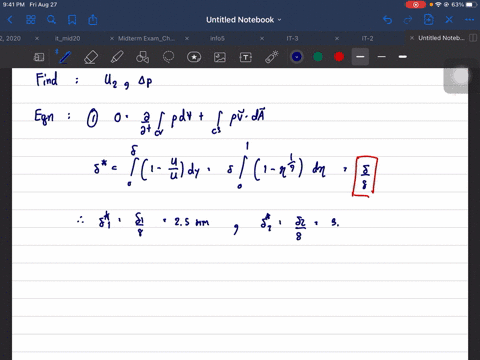480x360 pixels.
Task: Choose the dark blue pen color
Action: pos(297,57)
